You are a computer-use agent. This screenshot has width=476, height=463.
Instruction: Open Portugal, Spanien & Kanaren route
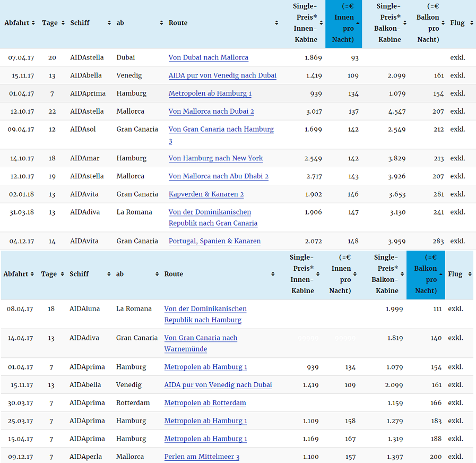tap(214, 241)
